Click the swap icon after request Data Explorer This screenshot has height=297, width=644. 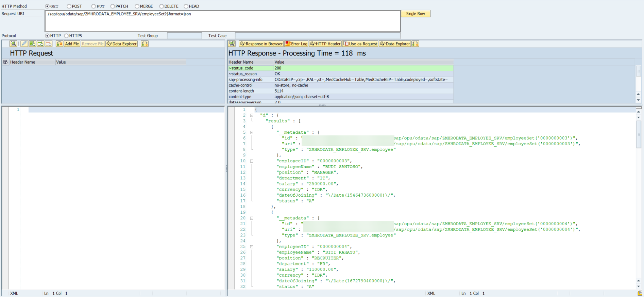(x=145, y=44)
